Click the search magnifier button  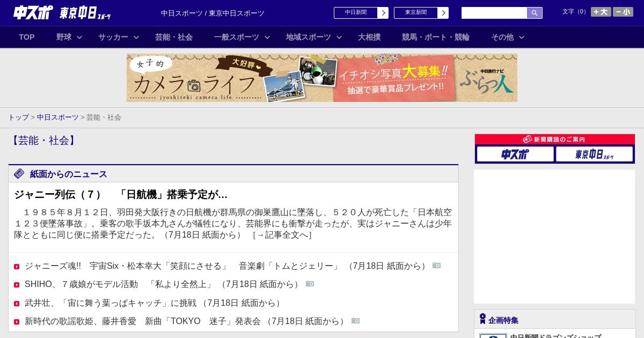click(x=535, y=13)
